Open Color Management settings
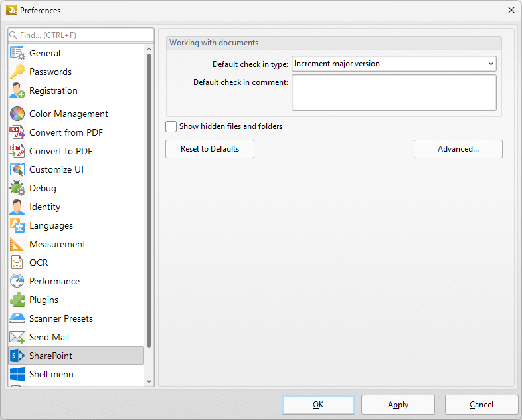The image size is (522, 420). coord(76,114)
